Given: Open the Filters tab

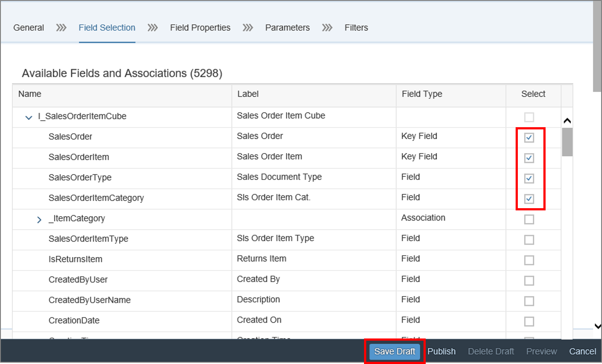Looking at the screenshot, I should pyautogui.click(x=356, y=28).
